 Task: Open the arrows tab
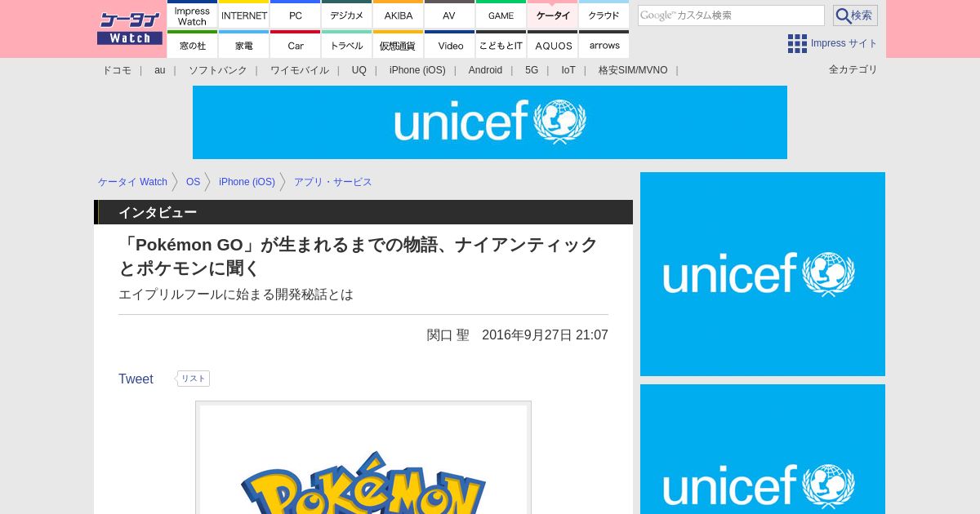(604, 45)
